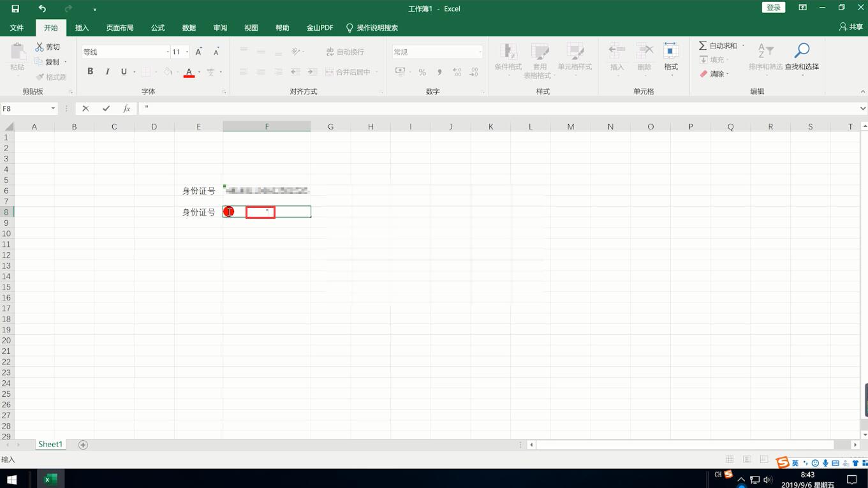Switch to the Data (数据) tab
The height and width of the screenshot is (488, 868).
(x=189, y=28)
